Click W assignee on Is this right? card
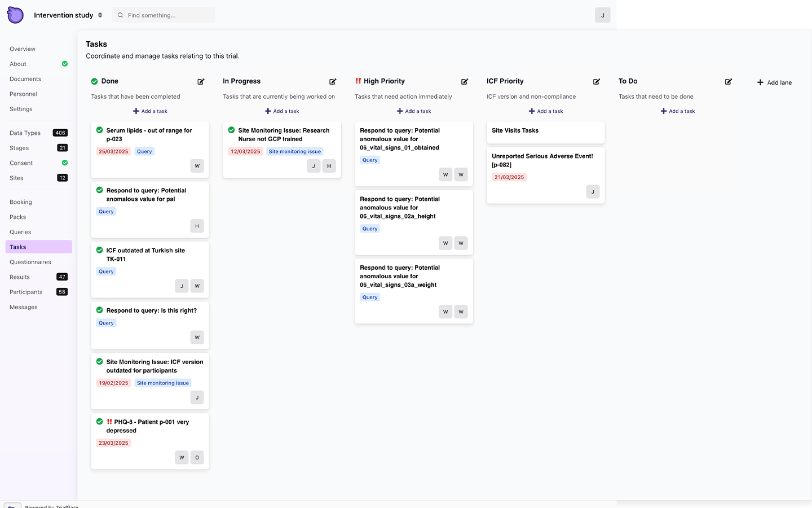 pos(197,338)
